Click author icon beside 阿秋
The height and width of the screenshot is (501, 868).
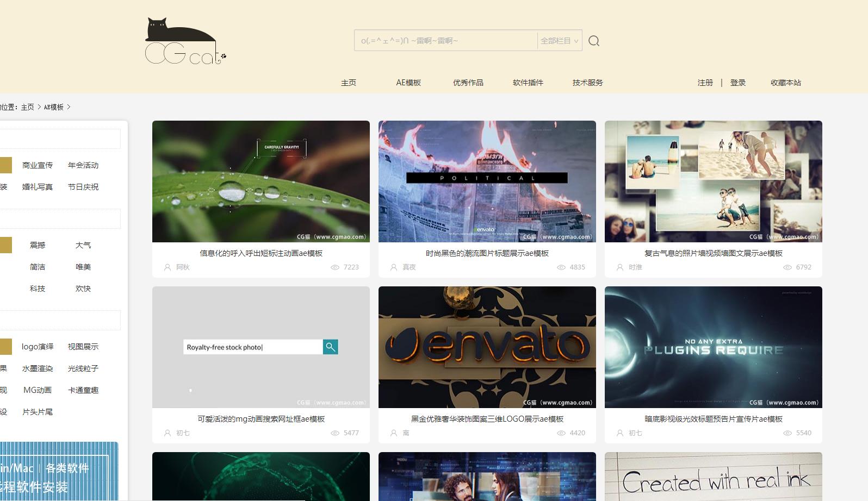coord(168,267)
